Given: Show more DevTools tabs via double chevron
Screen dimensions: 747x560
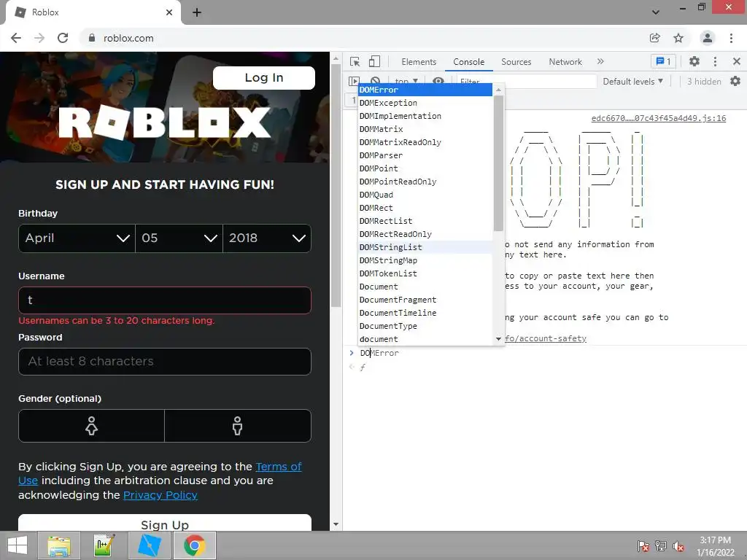Looking at the screenshot, I should [600, 61].
